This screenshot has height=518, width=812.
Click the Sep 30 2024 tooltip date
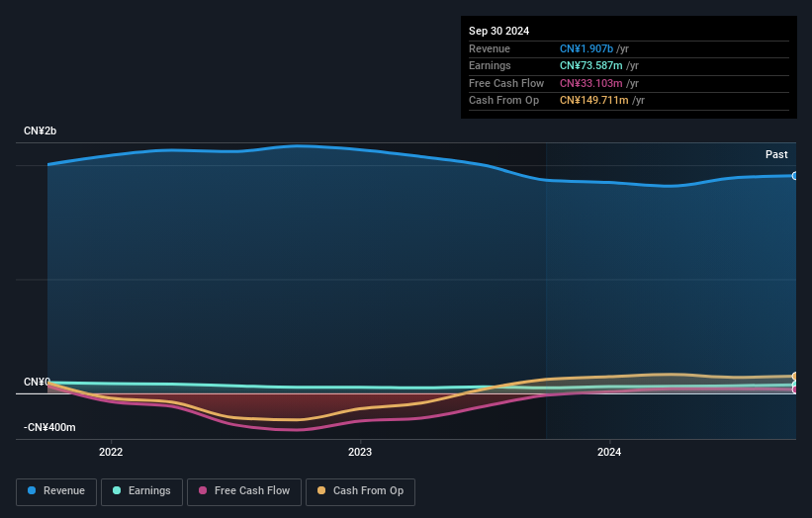(x=498, y=31)
